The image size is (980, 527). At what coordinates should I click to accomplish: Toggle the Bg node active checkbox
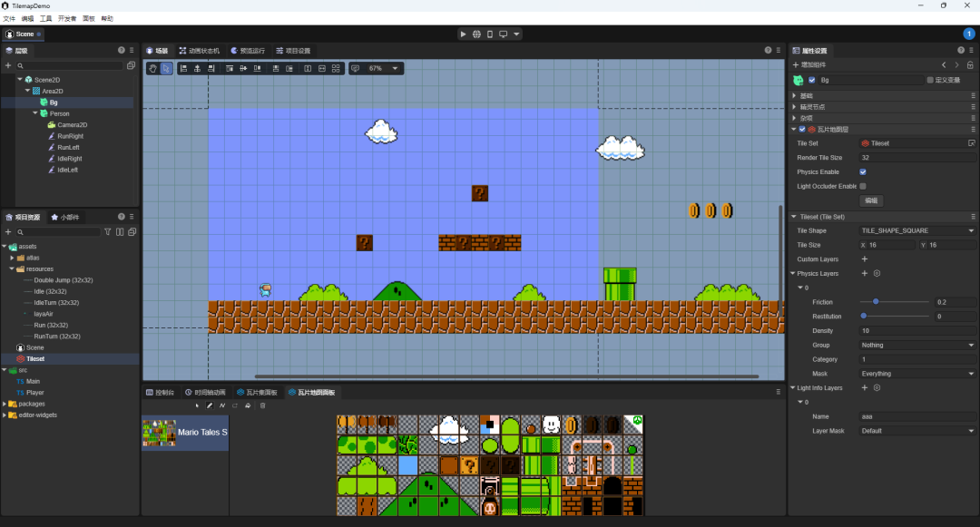click(812, 80)
